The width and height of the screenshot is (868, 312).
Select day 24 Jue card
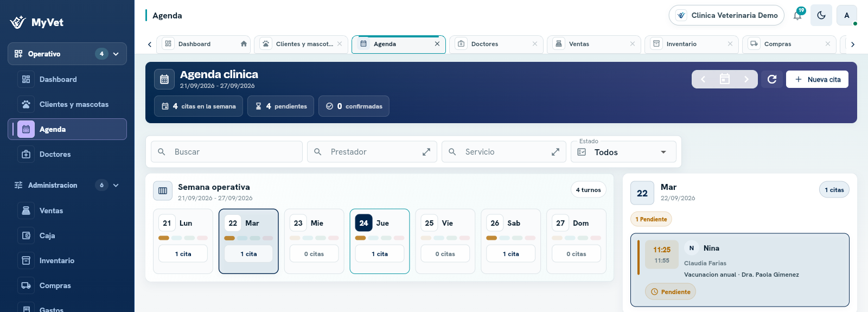point(380,241)
